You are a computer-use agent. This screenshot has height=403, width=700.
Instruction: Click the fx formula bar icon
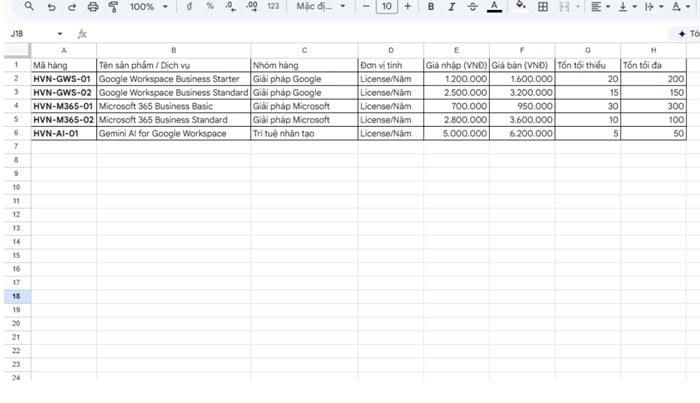pos(82,34)
